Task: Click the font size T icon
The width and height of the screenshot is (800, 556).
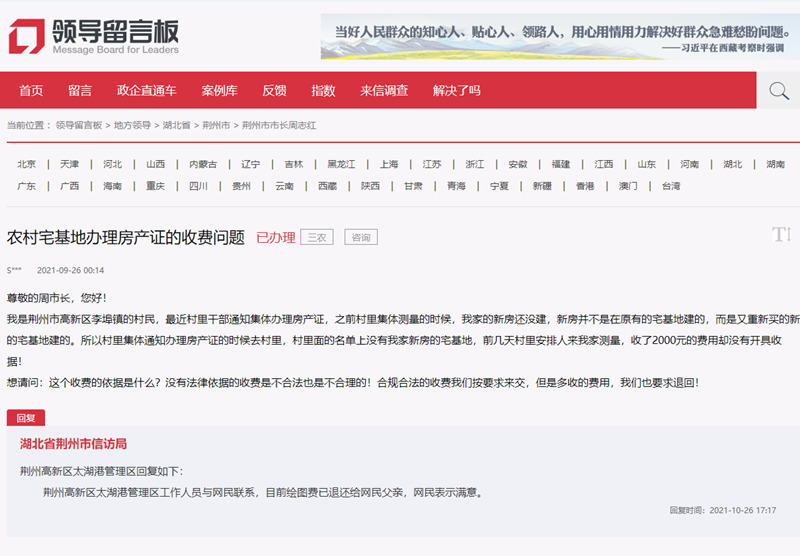Action: pyautogui.click(x=781, y=235)
